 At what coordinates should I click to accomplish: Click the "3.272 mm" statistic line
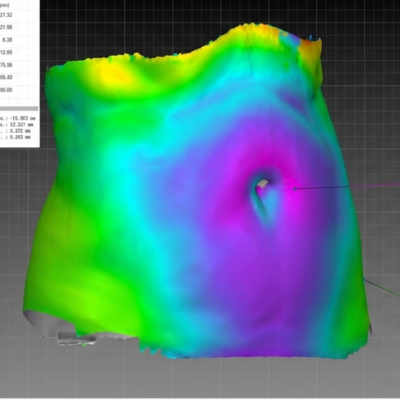click(x=16, y=131)
